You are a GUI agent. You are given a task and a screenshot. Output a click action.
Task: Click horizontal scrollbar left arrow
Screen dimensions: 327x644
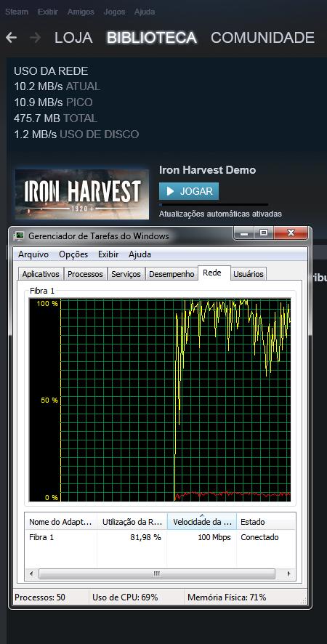(31, 573)
